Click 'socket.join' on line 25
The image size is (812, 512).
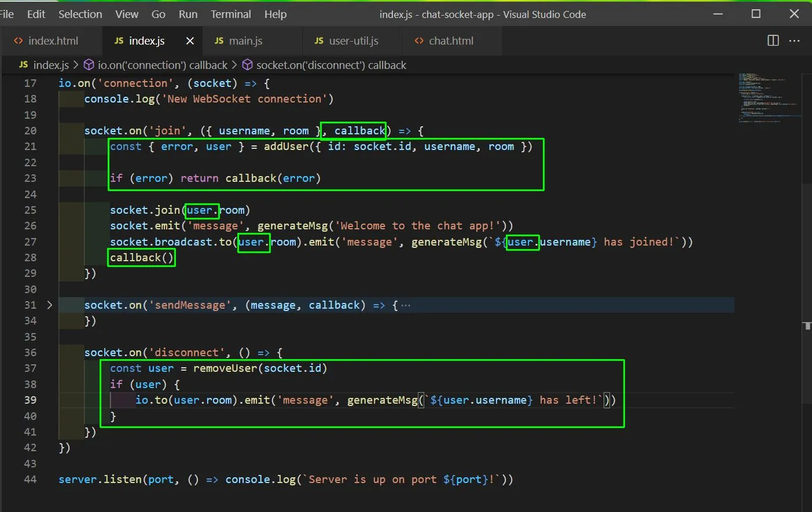145,210
